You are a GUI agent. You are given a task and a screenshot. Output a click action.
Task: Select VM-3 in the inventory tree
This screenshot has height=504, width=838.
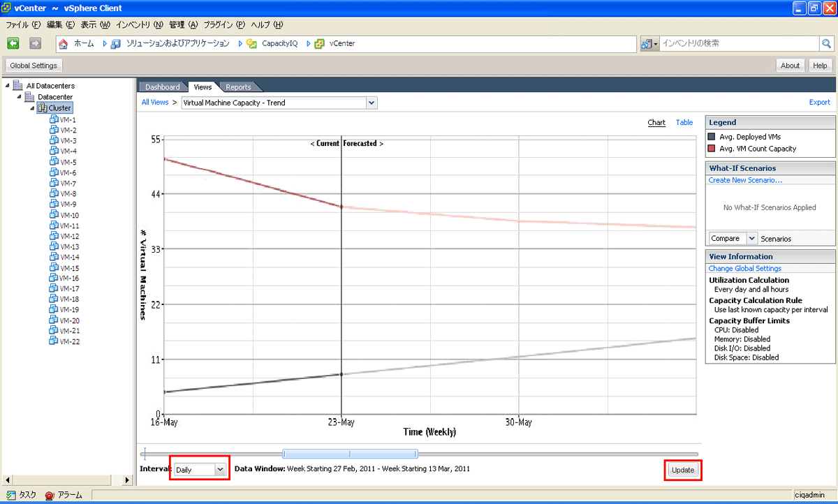(x=68, y=141)
